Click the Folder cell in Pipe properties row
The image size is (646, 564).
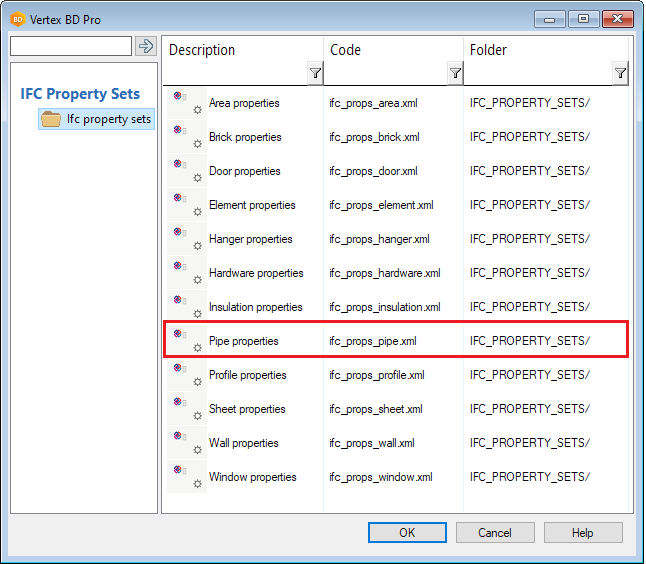[x=530, y=341]
